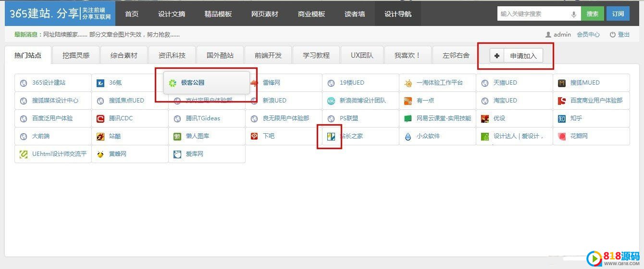
Task: Click the blue 知乎 icon
Action: click(x=562, y=118)
